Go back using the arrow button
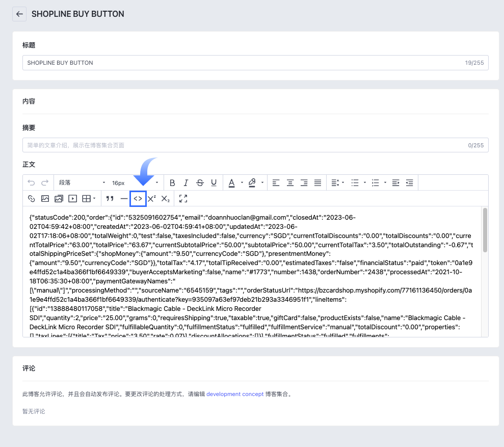 point(19,14)
